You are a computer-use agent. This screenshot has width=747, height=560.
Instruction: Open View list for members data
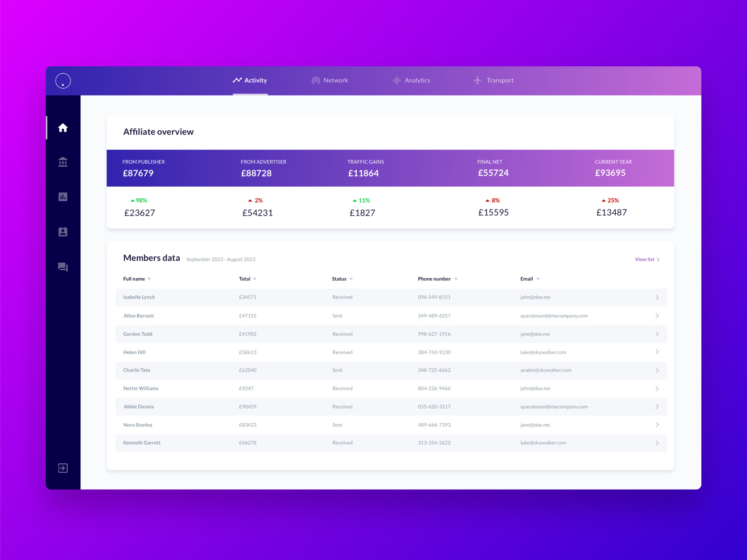click(647, 259)
